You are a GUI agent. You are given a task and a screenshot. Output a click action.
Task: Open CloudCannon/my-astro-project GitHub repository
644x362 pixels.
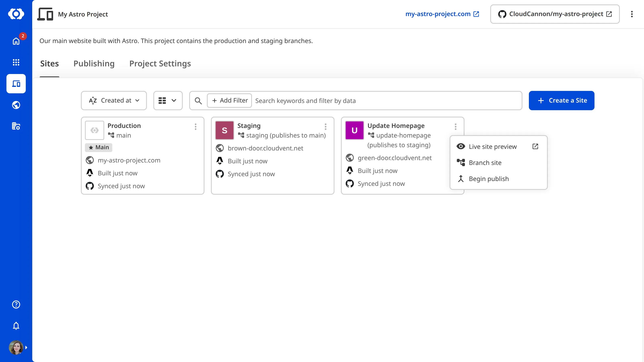555,14
